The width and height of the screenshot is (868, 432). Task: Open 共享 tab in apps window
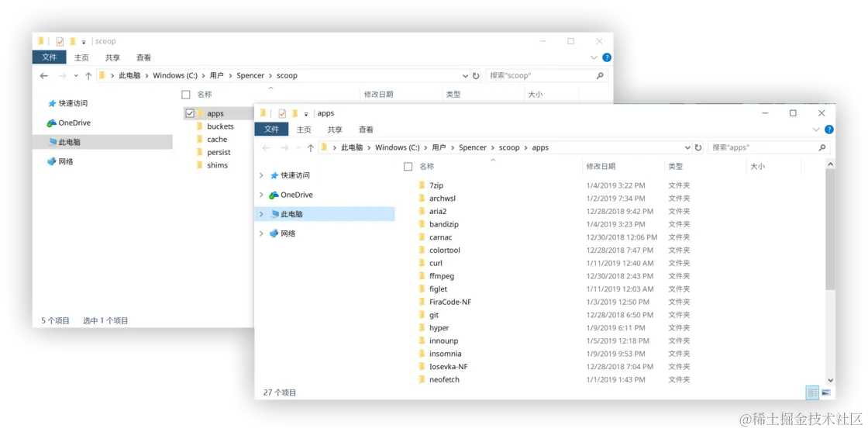tap(335, 130)
